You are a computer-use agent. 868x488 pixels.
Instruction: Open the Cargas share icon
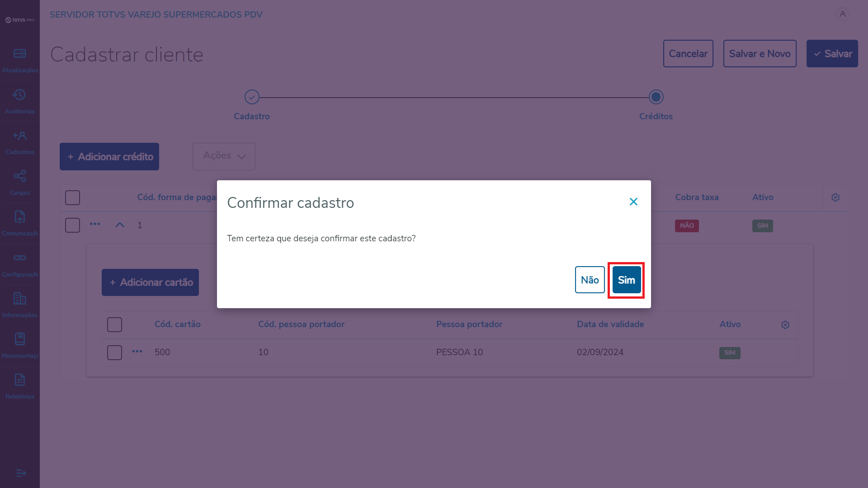click(x=19, y=176)
